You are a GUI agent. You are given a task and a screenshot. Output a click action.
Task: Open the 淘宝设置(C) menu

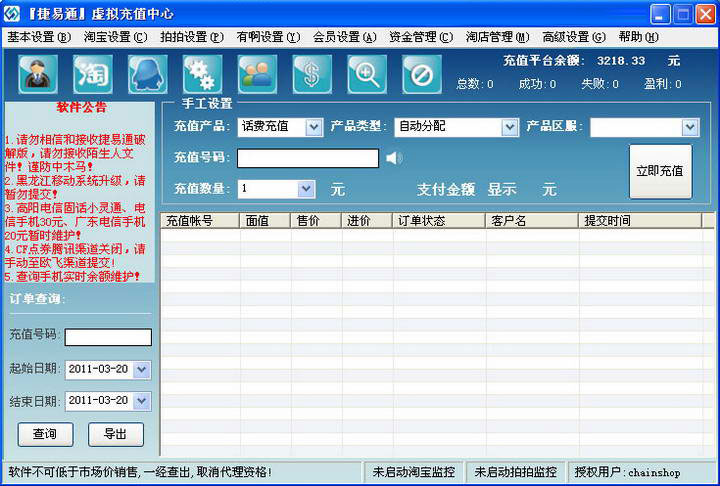coord(115,37)
